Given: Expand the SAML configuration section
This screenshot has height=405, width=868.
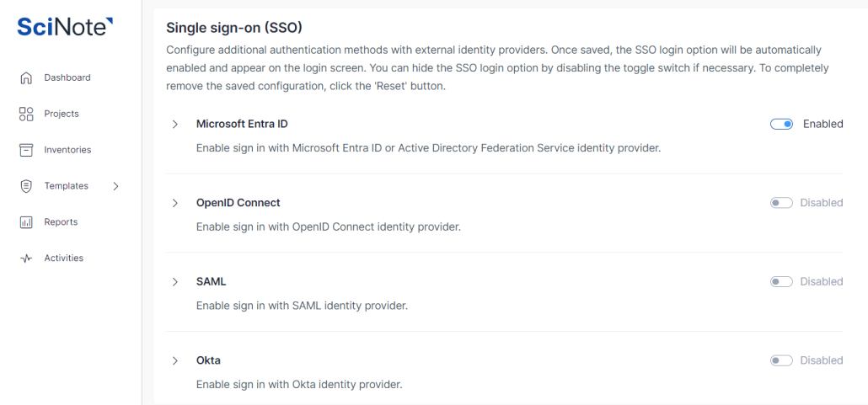Looking at the screenshot, I should pos(175,282).
